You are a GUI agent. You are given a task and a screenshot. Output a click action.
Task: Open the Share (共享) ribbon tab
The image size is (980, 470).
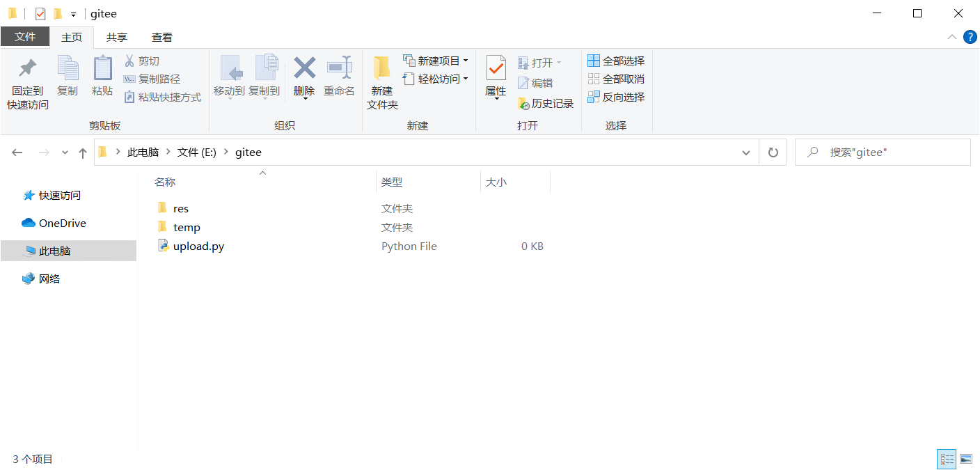tap(117, 38)
